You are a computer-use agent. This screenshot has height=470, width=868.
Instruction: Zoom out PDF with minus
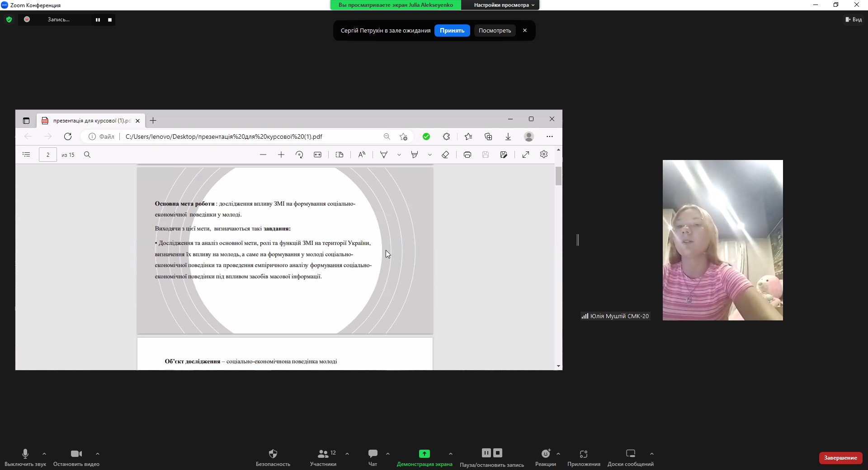(263, 155)
